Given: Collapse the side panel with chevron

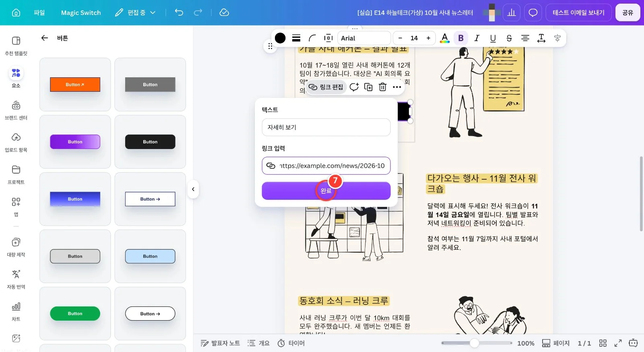Looking at the screenshot, I should point(193,189).
